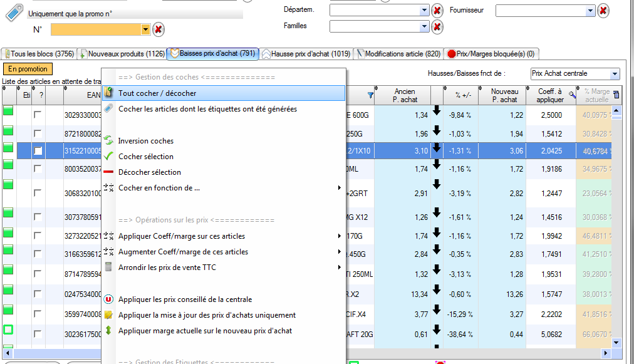Choose 'Appliquer les prix conseillé de la centrale'
This screenshot has width=634, height=364.
[185, 299]
